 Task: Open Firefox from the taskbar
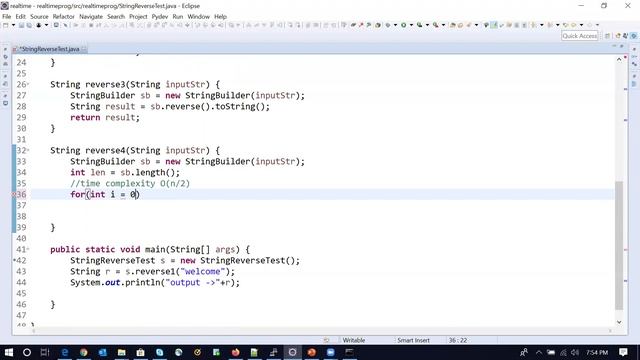(x=235, y=352)
